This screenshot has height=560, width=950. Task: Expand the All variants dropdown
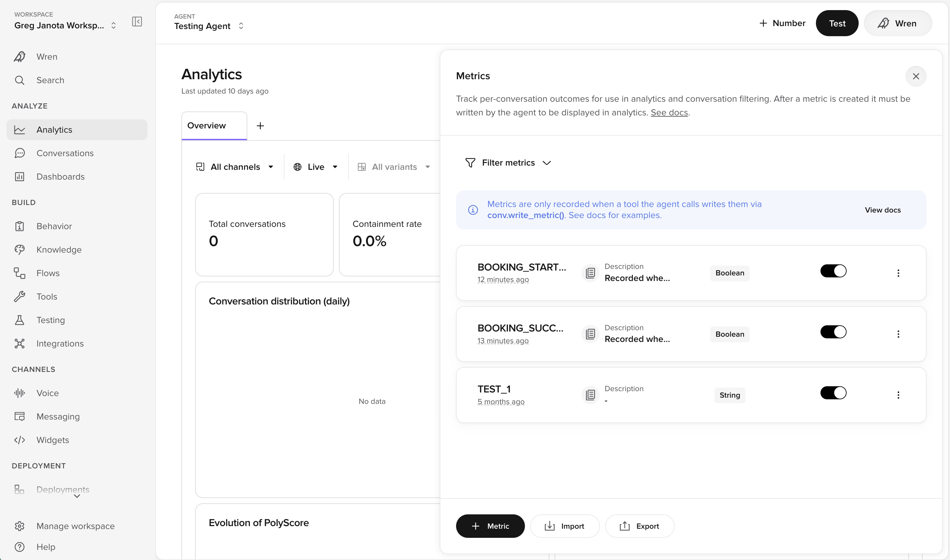tap(394, 167)
